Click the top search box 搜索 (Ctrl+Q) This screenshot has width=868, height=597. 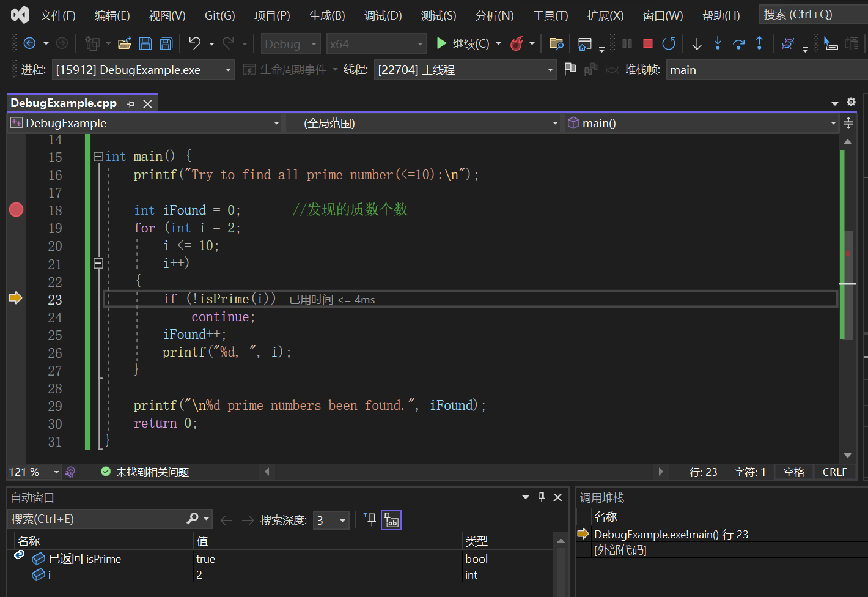[814, 15]
